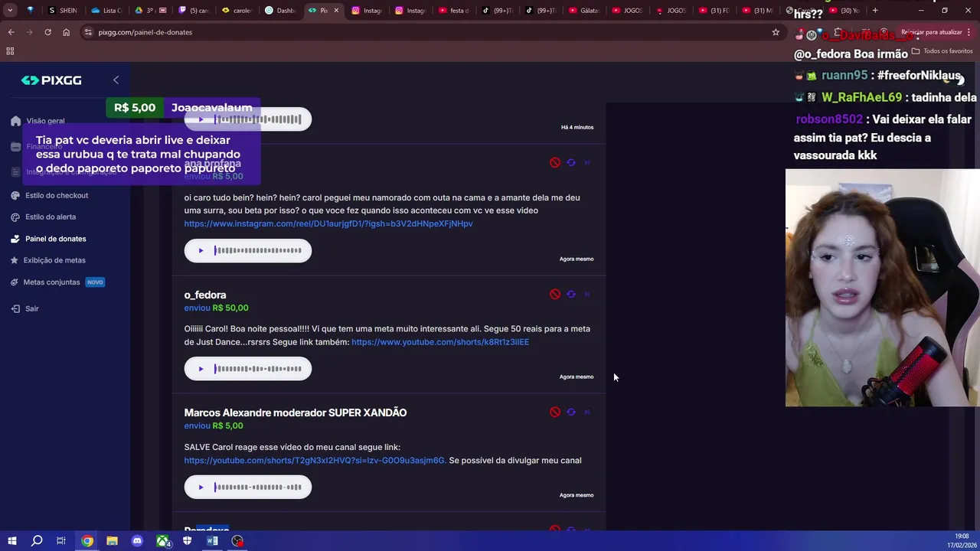Image resolution: width=980 pixels, height=551 pixels.
Task: Skip the Marcos Alexandre donation alert
Action: tap(587, 412)
